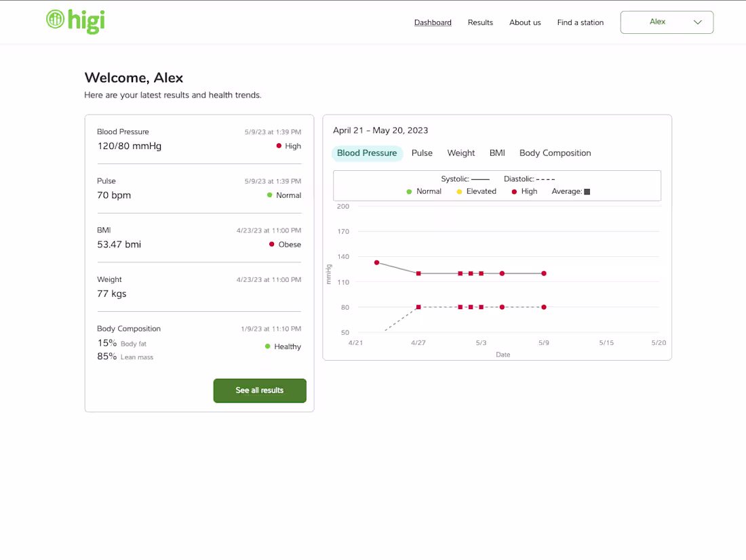Click the Average square legend icon

pos(587,192)
